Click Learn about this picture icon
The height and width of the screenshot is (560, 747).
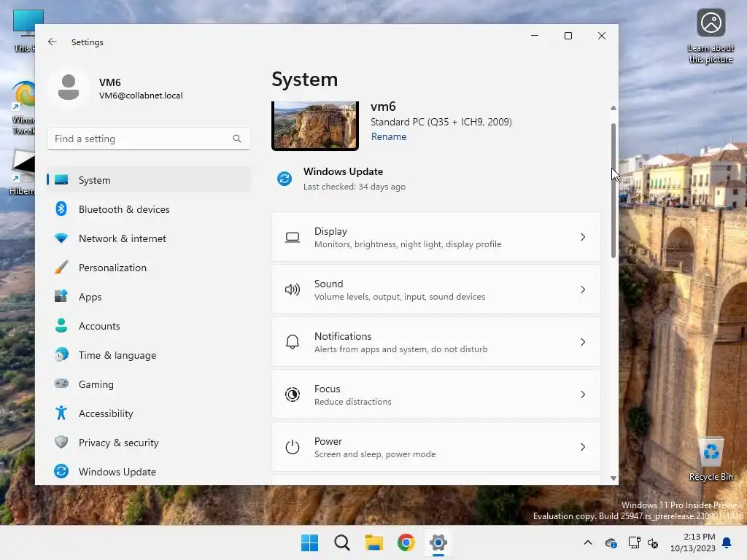(711, 36)
